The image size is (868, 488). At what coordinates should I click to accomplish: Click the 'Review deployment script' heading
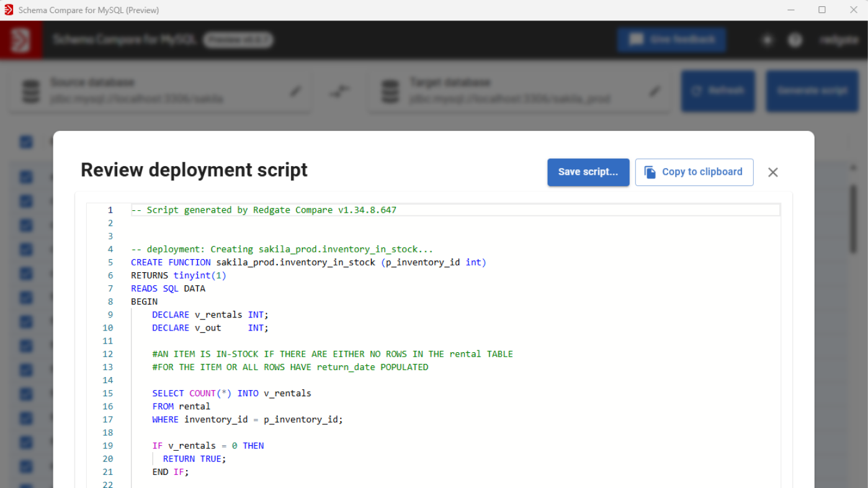click(194, 170)
